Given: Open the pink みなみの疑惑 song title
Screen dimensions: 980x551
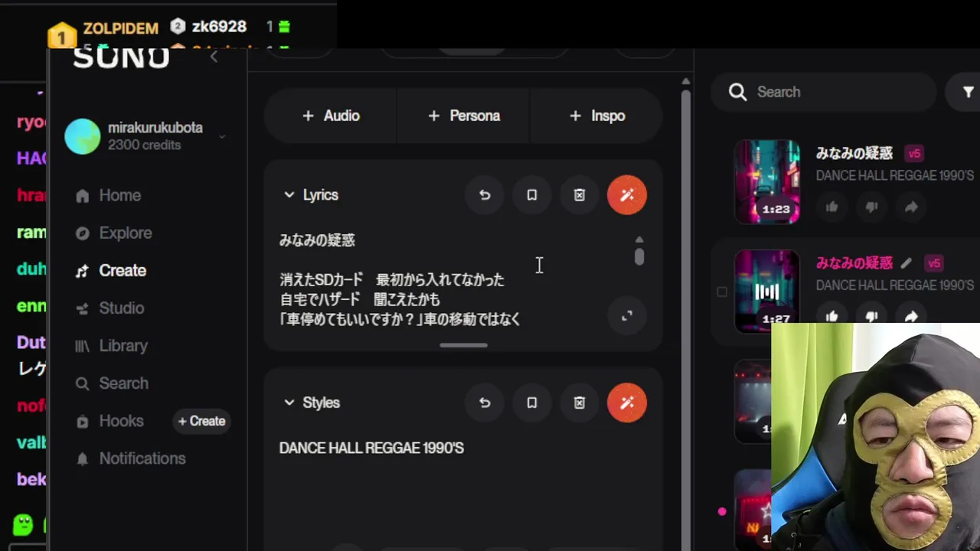Looking at the screenshot, I should coord(854,263).
